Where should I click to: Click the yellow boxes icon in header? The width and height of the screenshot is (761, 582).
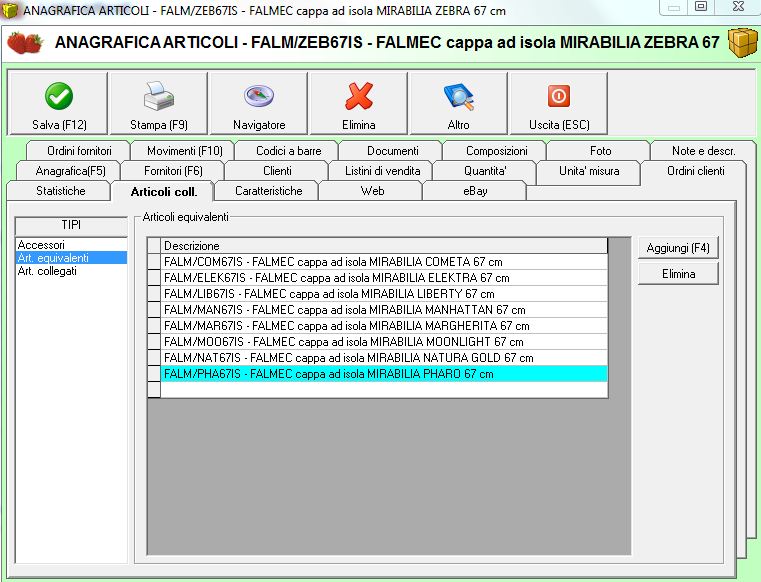click(x=743, y=43)
